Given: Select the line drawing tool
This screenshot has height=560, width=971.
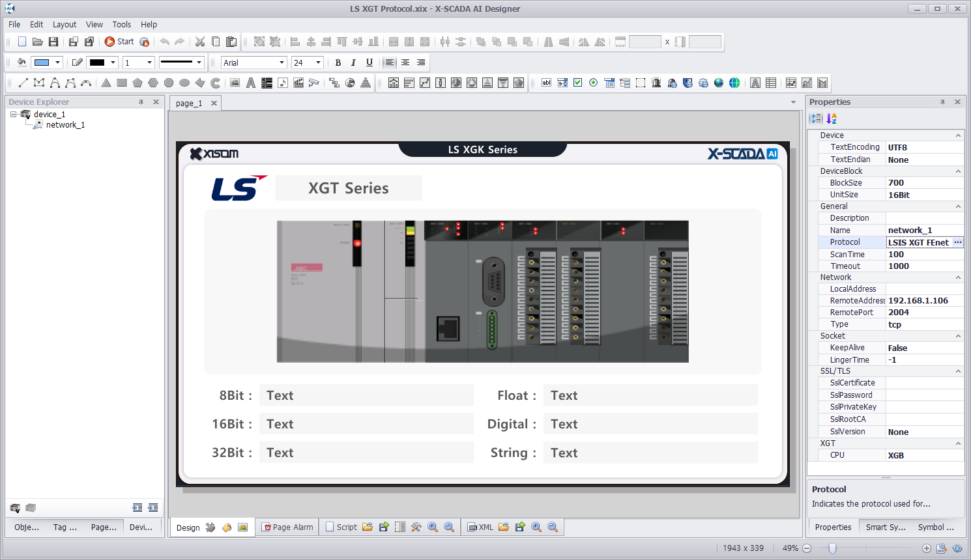Looking at the screenshot, I should click(23, 83).
